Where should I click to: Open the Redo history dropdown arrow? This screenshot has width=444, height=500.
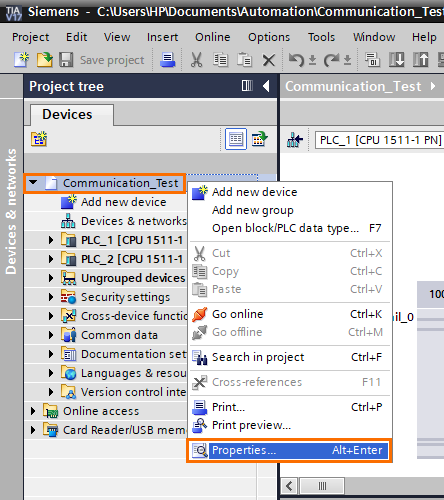347,60
